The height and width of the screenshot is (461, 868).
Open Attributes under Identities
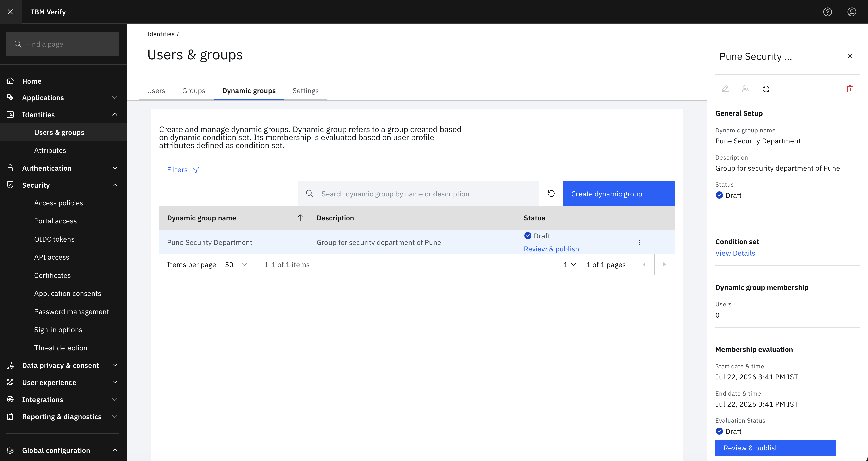pos(50,150)
